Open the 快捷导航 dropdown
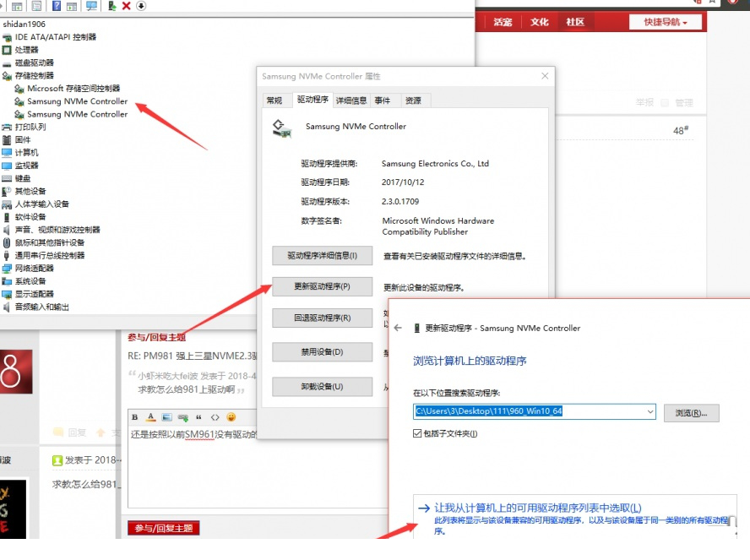This screenshot has width=750, height=560. tap(666, 22)
